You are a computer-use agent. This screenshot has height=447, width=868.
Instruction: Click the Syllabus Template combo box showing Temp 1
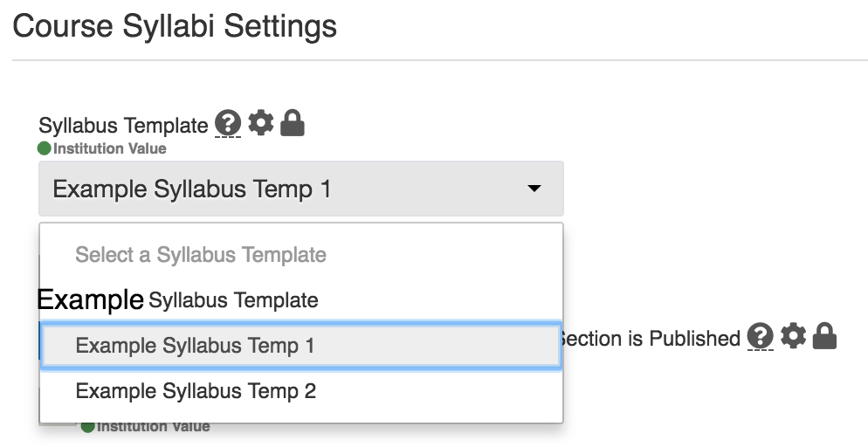coord(301,189)
